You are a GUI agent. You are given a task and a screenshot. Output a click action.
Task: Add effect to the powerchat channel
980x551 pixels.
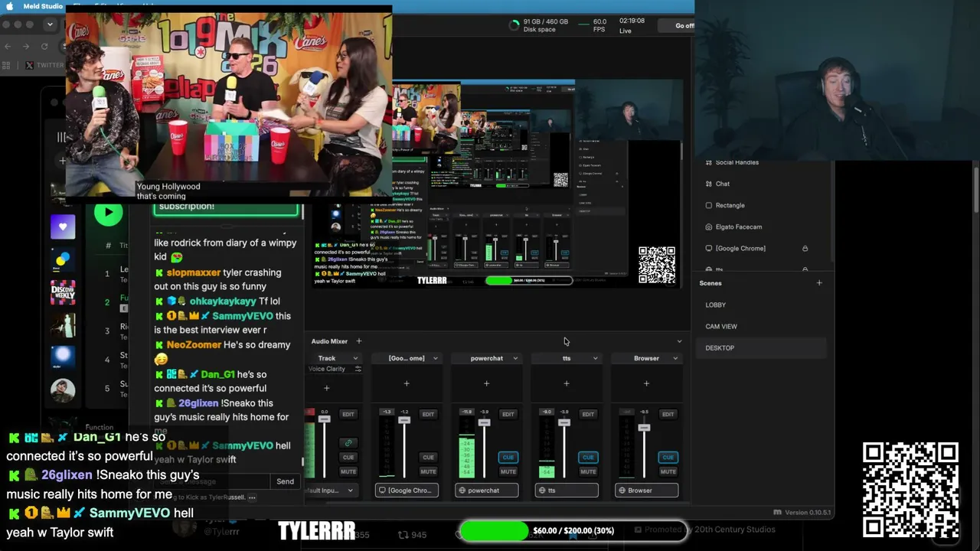click(486, 383)
